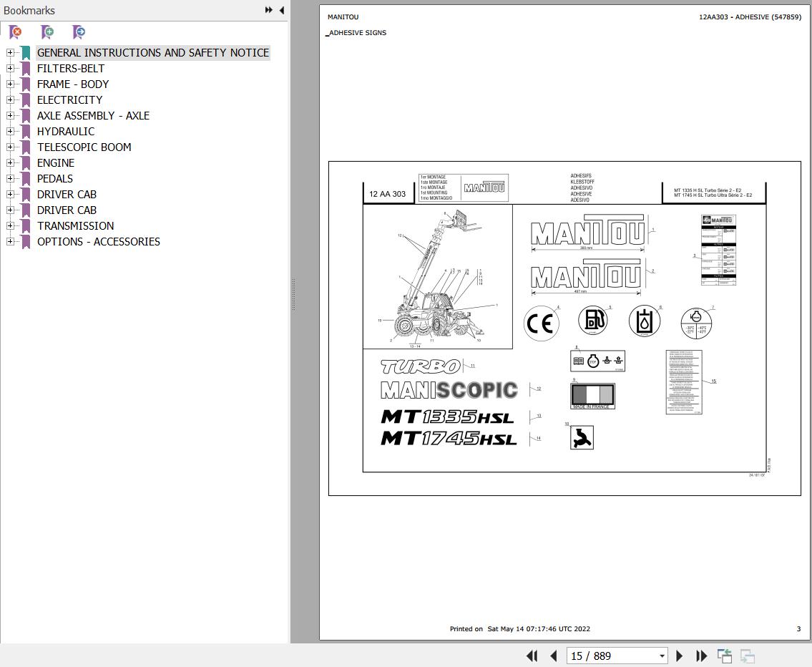Open the FRAME - BODY bookmark
The image size is (812, 667).
73,84
